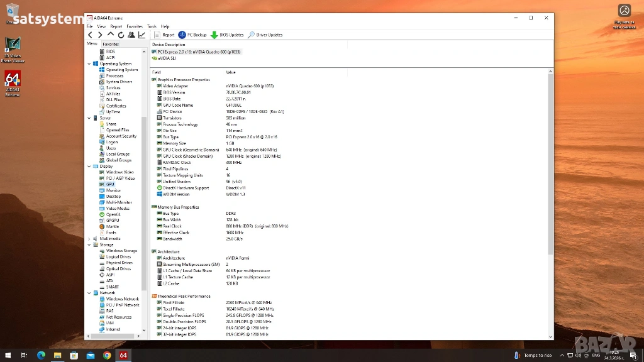Collapse the Storage tree node
This screenshot has width=644, height=362.
[x=89, y=245]
